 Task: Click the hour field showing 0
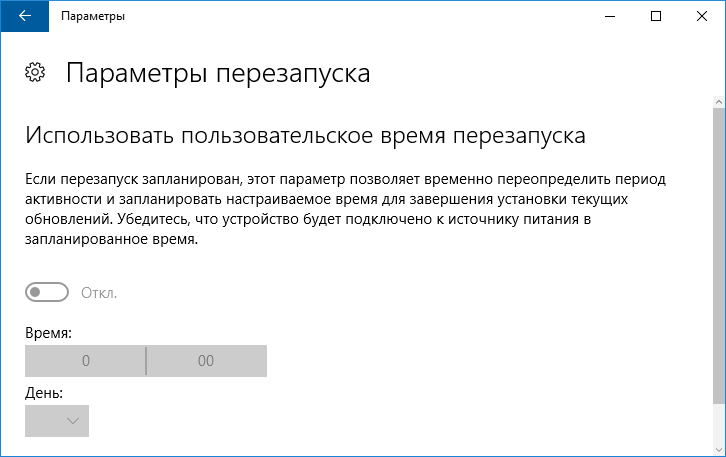[x=86, y=361]
